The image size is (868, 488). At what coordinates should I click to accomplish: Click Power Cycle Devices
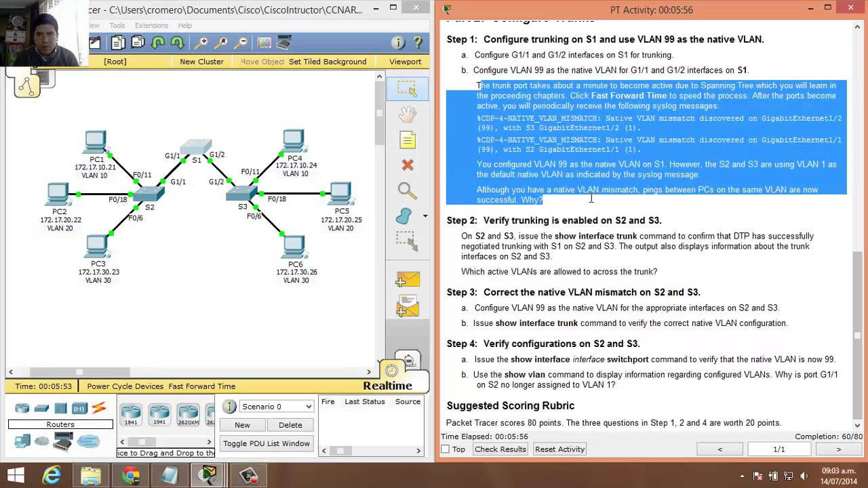pyautogui.click(x=125, y=386)
